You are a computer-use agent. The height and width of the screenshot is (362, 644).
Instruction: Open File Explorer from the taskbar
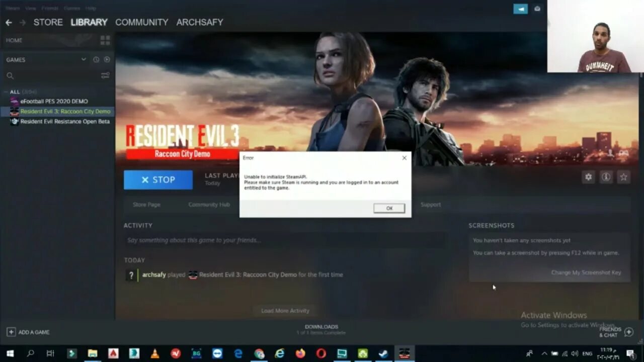click(x=93, y=353)
